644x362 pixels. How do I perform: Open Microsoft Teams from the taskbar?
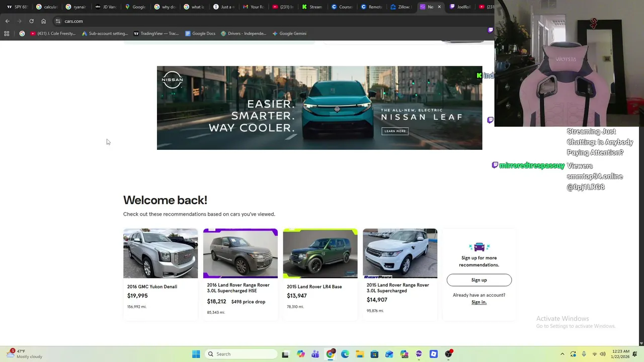pos(315,354)
